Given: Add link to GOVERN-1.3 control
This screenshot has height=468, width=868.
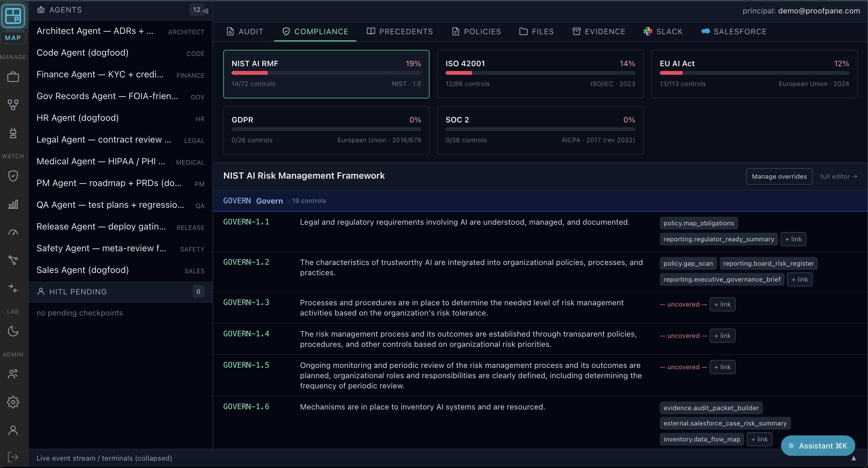Looking at the screenshot, I should 722,304.
